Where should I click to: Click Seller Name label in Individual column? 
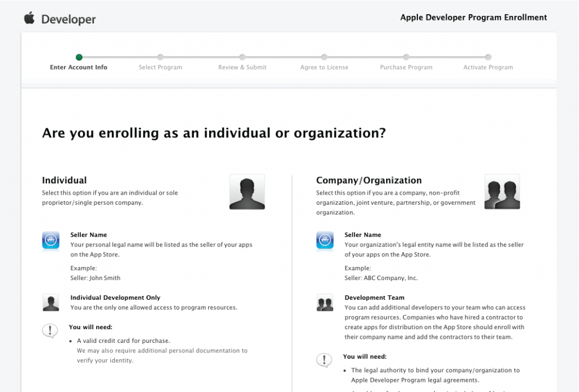point(89,235)
